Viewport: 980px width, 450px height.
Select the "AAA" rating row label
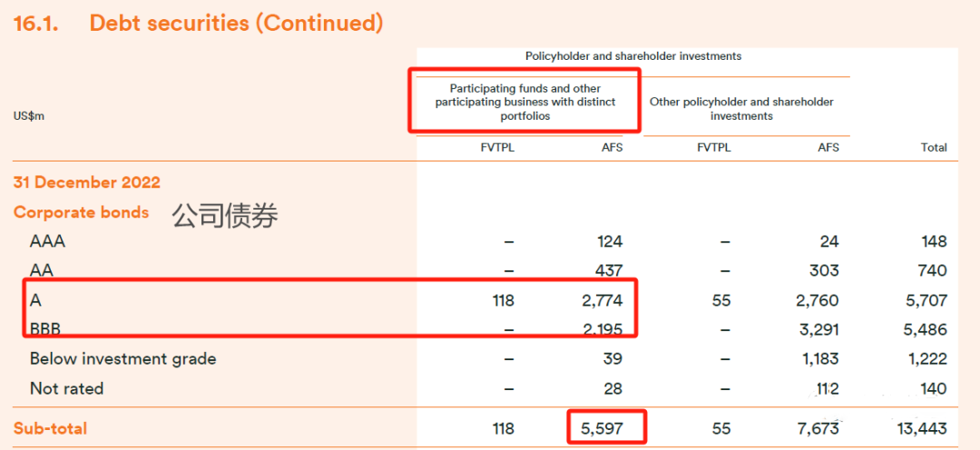[x=47, y=241]
